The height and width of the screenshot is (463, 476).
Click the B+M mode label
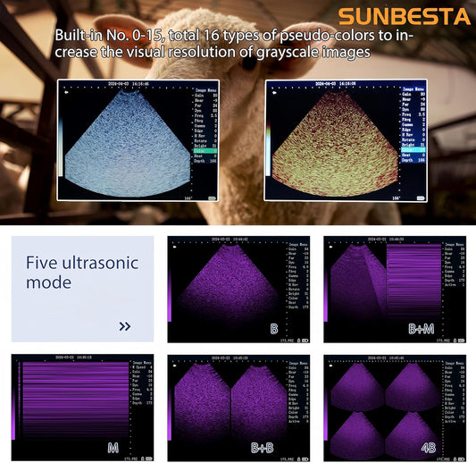click(421, 329)
